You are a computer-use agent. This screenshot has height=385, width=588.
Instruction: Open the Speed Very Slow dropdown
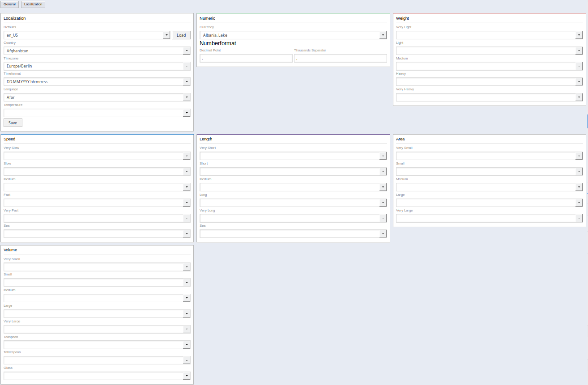coord(97,156)
